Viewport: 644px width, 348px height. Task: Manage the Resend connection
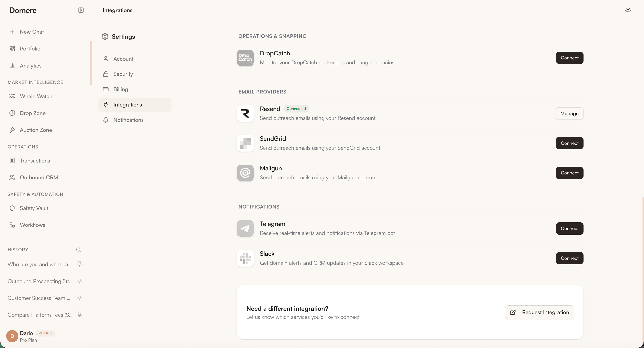point(569,113)
